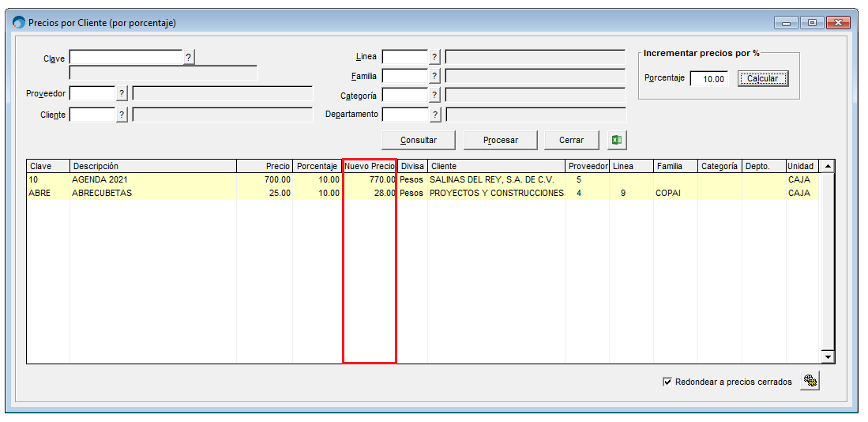Minimize the Precios por Cliente window
The image size is (868, 422).
(786, 23)
